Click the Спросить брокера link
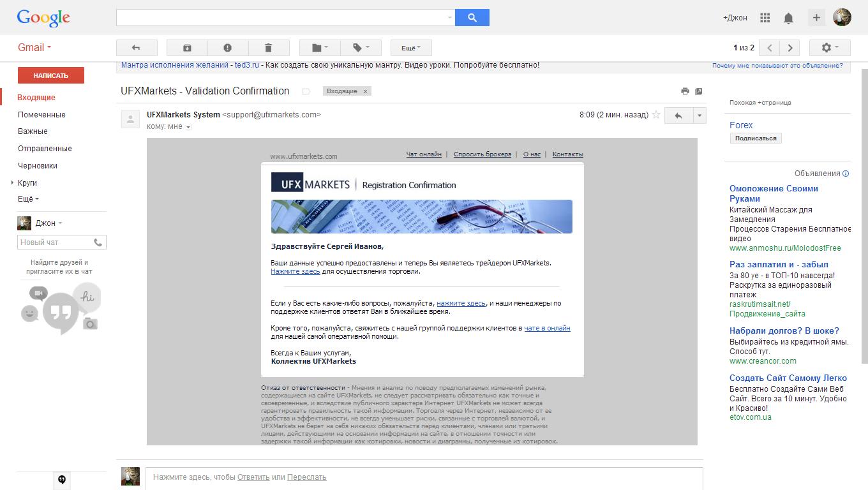868x490 pixels. pyautogui.click(x=483, y=154)
